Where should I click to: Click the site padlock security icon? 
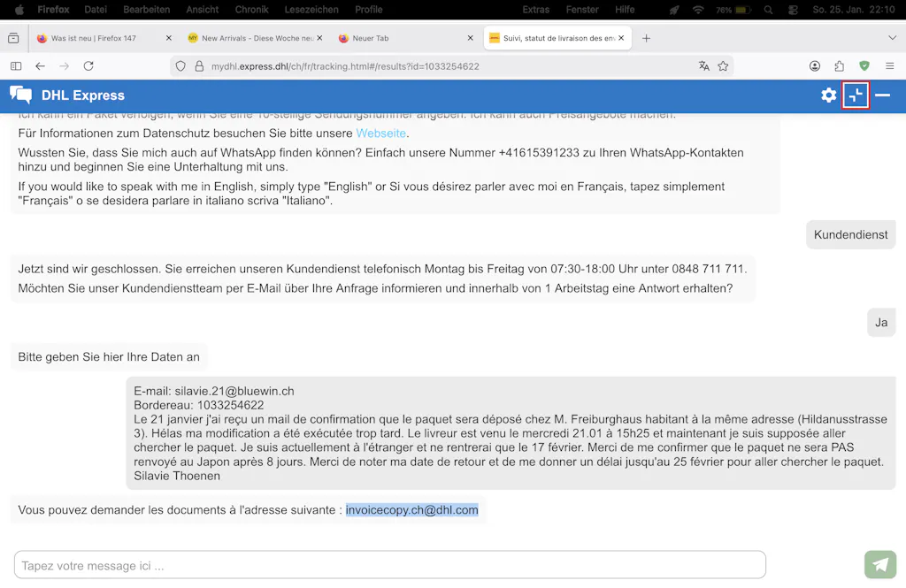tap(199, 66)
